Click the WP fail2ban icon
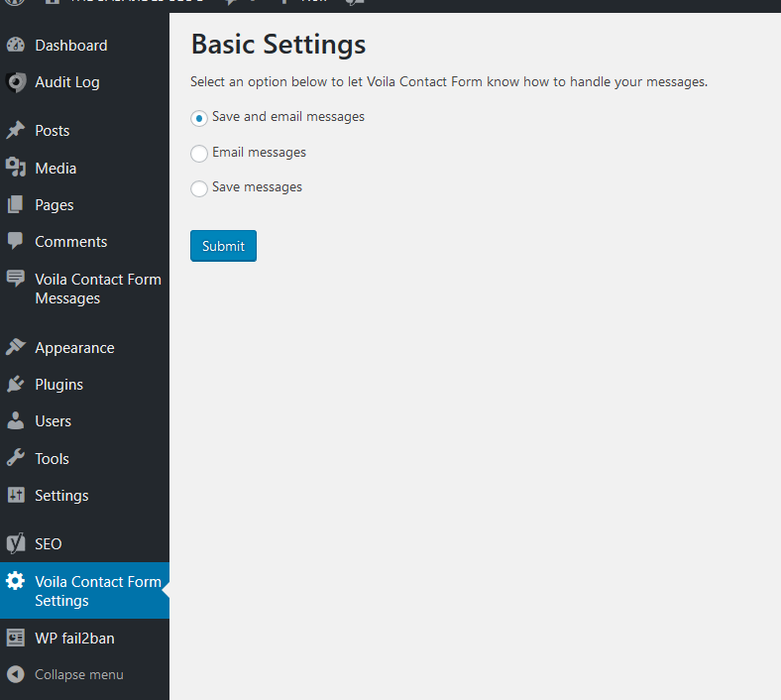Screen dimensions: 781x700 [x=15, y=638]
